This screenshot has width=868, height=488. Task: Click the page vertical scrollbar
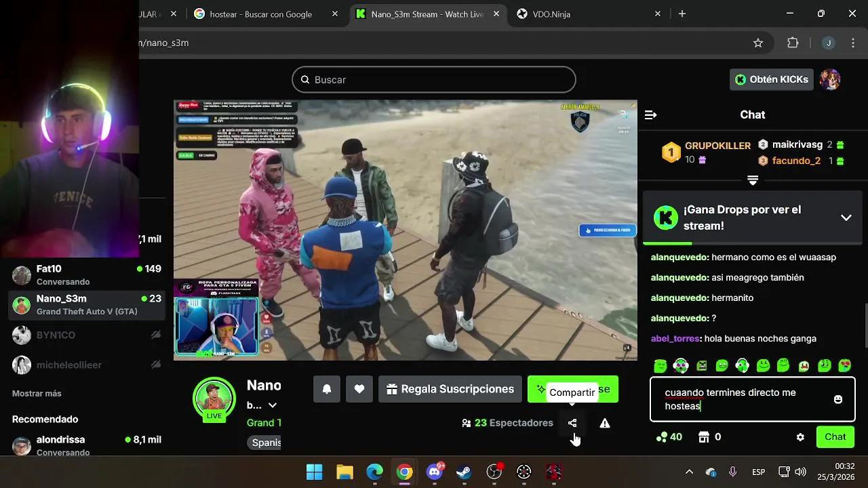pos(865,325)
